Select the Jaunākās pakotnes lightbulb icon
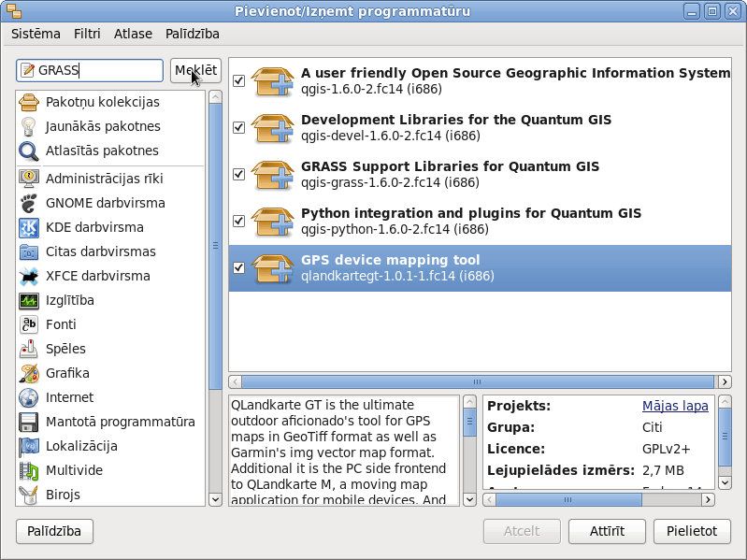The image size is (747, 560). click(29, 126)
